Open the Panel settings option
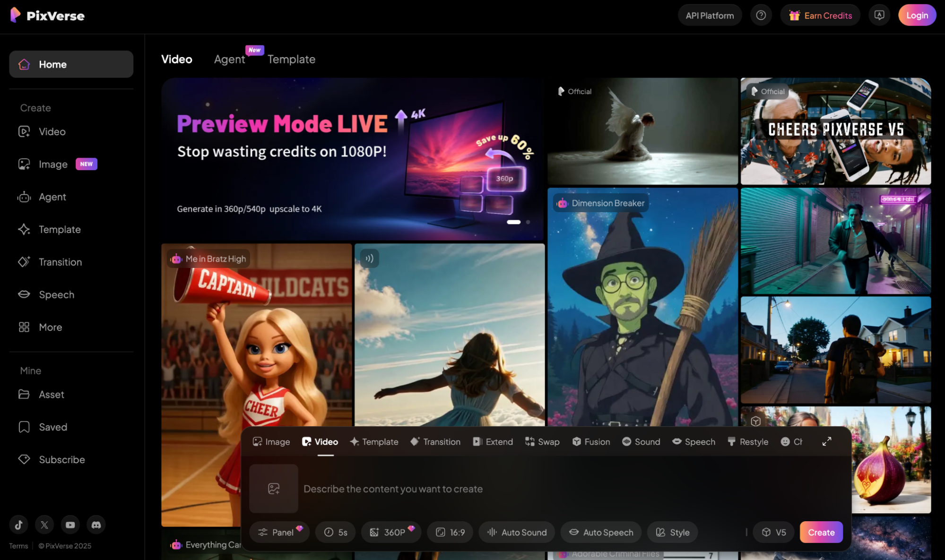The width and height of the screenshot is (945, 560). coord(279,532)
